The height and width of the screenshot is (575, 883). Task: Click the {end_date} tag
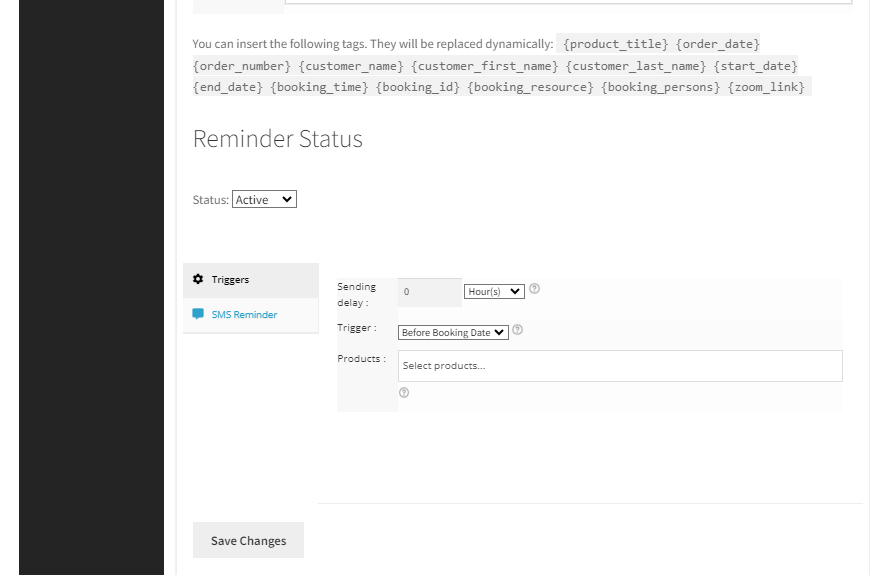[228, 87]
